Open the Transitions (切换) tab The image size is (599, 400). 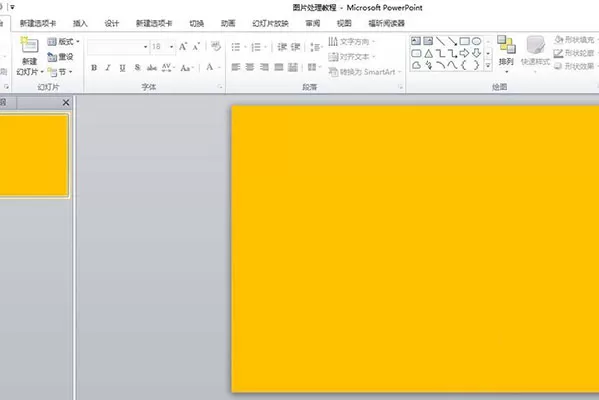(x=196, y=23)
